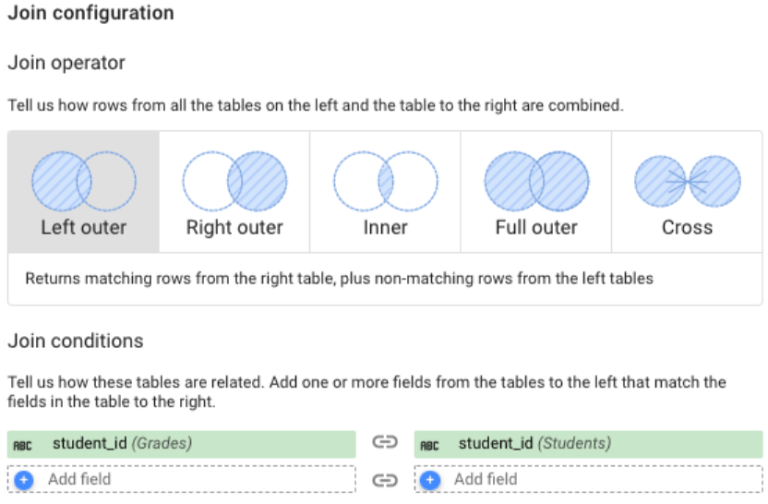This screenshot has height=504, width=768.
Task: Open the student_id (Students) join field
Action: point(588,444)
